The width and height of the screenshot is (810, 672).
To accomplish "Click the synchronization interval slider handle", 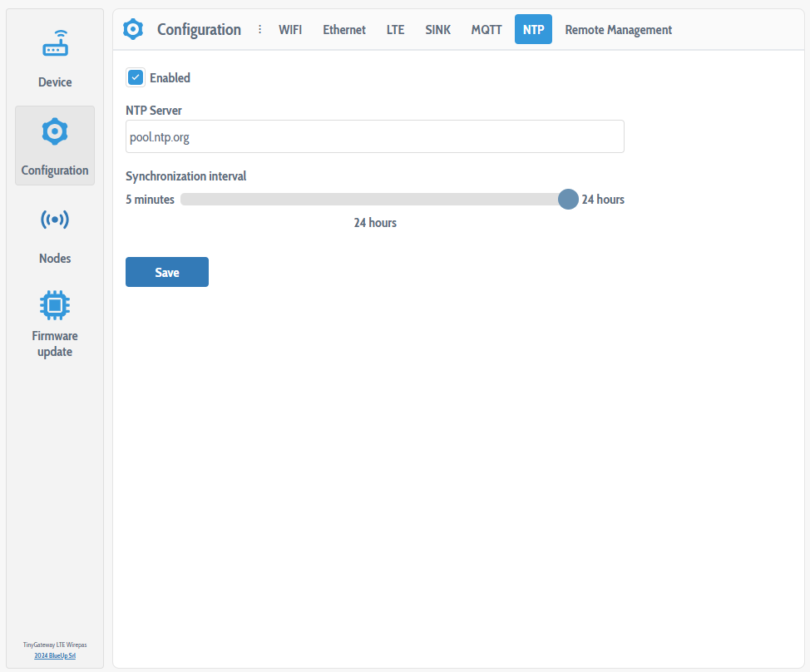I will click(x=568, y=199).
